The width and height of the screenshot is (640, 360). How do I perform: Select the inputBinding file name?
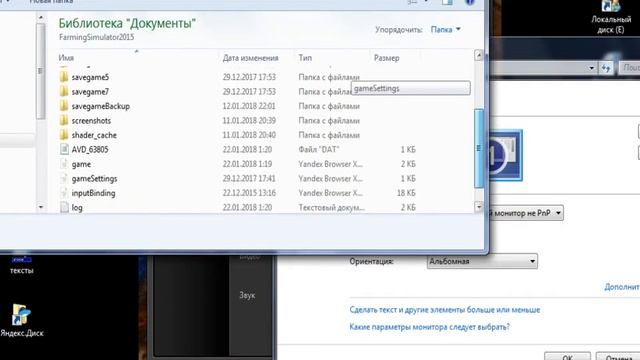(93, 193)
